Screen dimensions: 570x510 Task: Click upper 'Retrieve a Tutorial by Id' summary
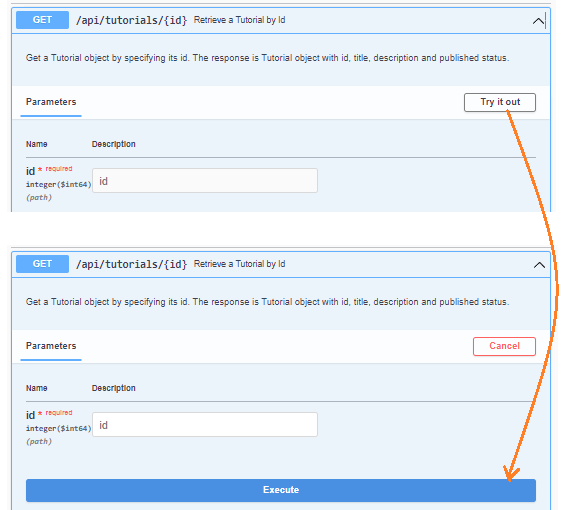tap(239, 20)
